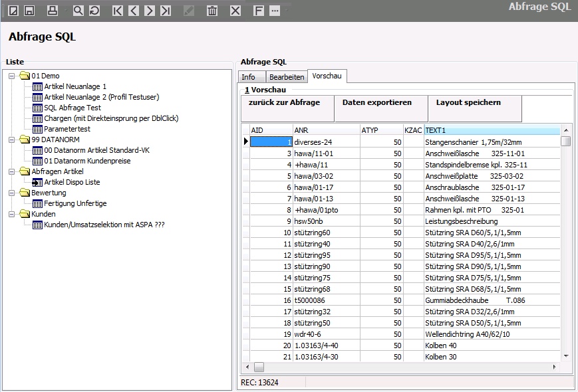578x392 pixels.
Task: Click the three-dots more toolbar icon
Action: pyautogui.click(x=275, y=11)
